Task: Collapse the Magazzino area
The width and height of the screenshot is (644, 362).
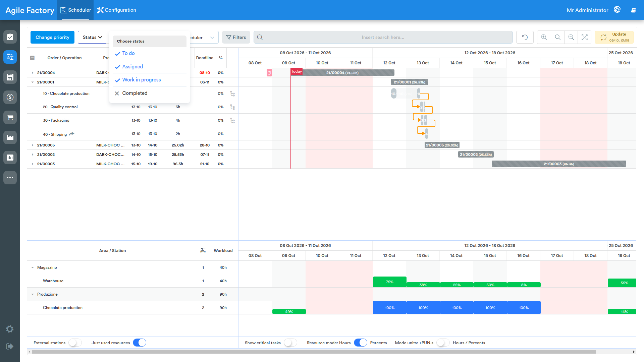Action: (x=33, y=267)
